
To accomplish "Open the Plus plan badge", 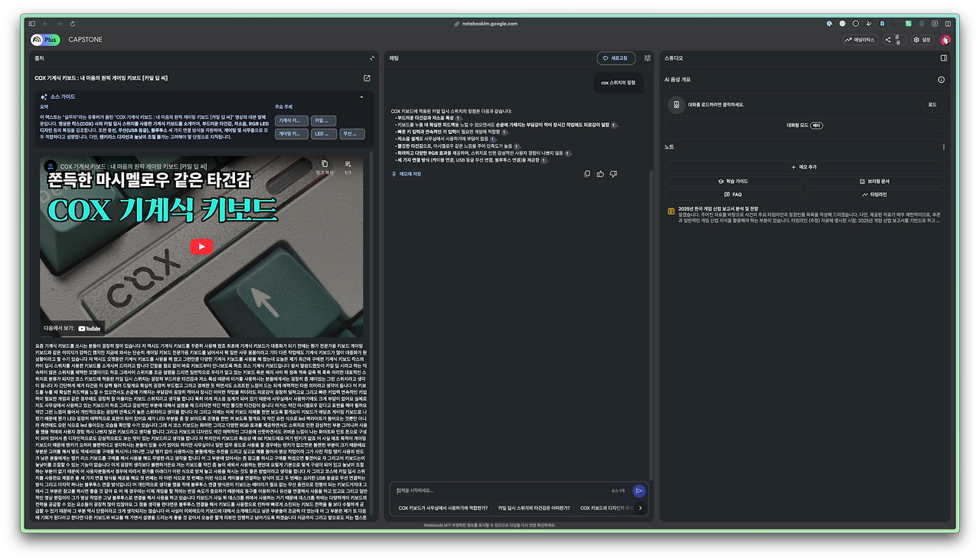I will tap(52, 40).
